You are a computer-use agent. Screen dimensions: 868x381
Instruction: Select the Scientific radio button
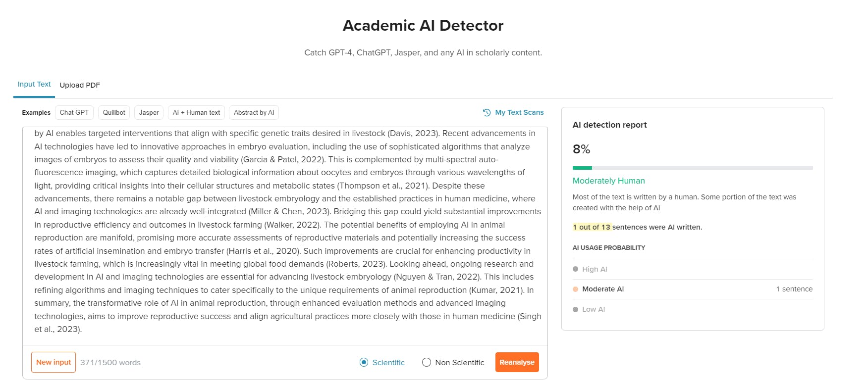(x=364, y=362)
